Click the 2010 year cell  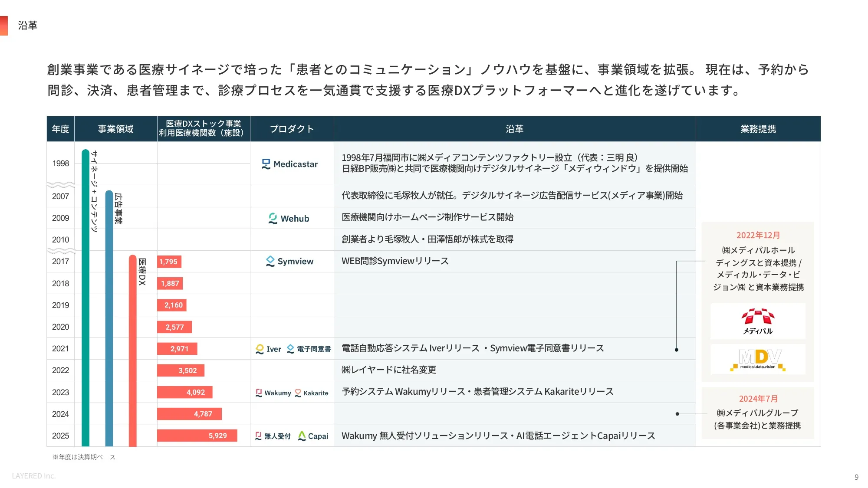coord(61,240)
